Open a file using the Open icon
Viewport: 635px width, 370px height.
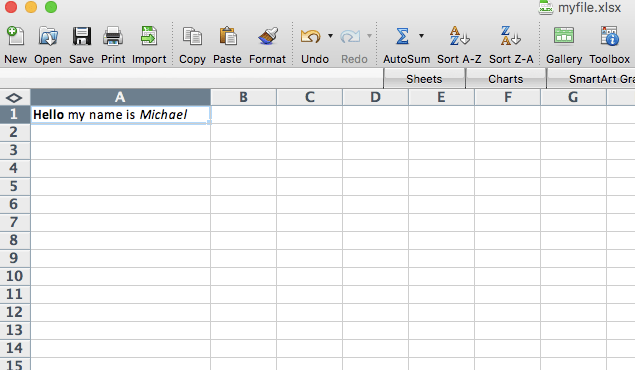point(48,36)
